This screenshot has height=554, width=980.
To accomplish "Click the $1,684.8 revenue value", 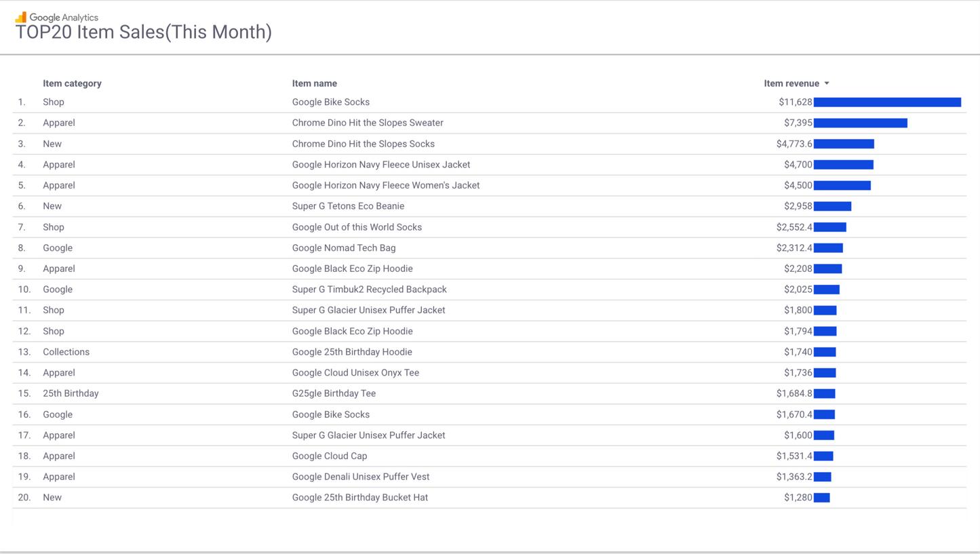I will [x=794, y=393].
